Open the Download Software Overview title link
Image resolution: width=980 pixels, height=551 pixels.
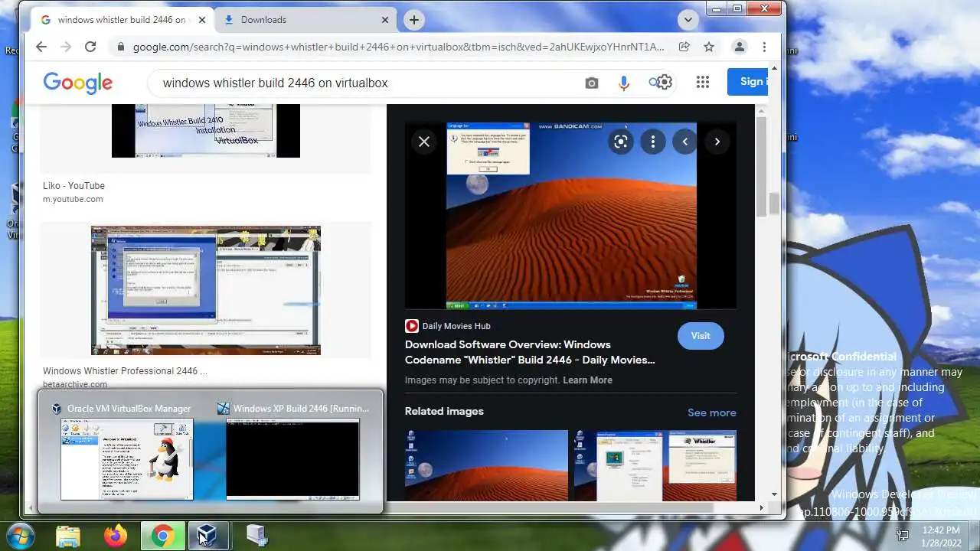[x=530, y=352]
